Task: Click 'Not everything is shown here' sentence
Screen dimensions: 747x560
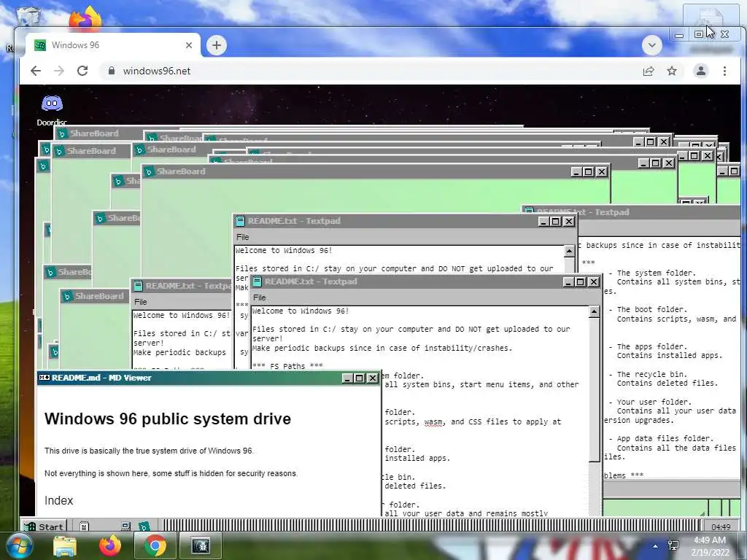Action: 171,473
